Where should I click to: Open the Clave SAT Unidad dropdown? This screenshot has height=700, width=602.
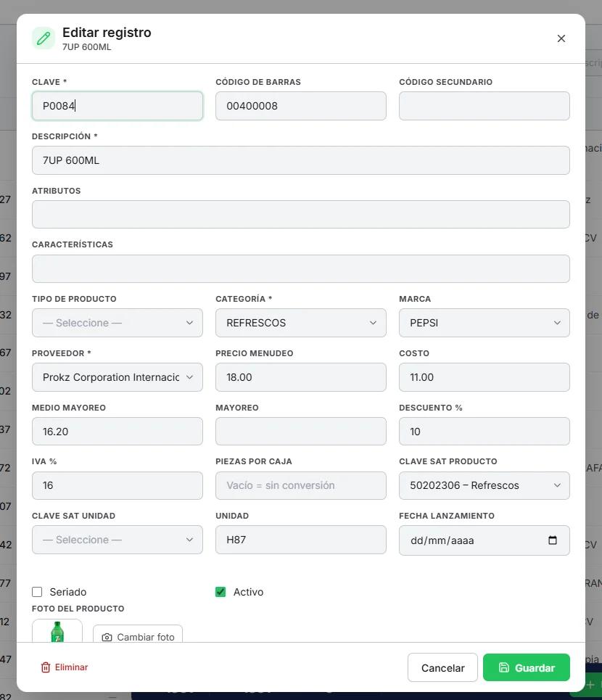(117, 540)
